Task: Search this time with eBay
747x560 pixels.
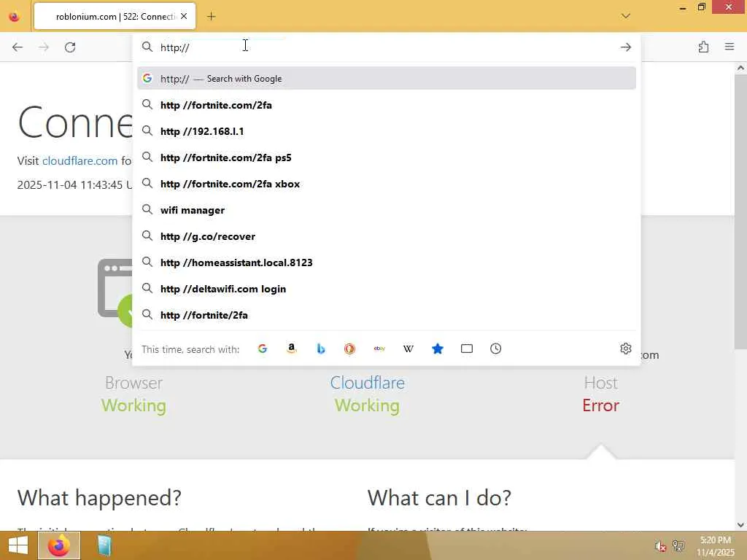Action: (379, 349)
